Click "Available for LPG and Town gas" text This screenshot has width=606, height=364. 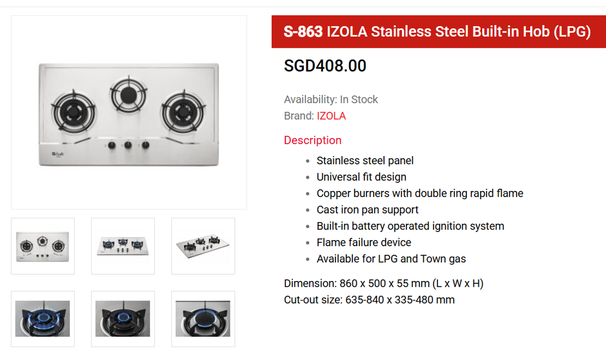(391, 259)
